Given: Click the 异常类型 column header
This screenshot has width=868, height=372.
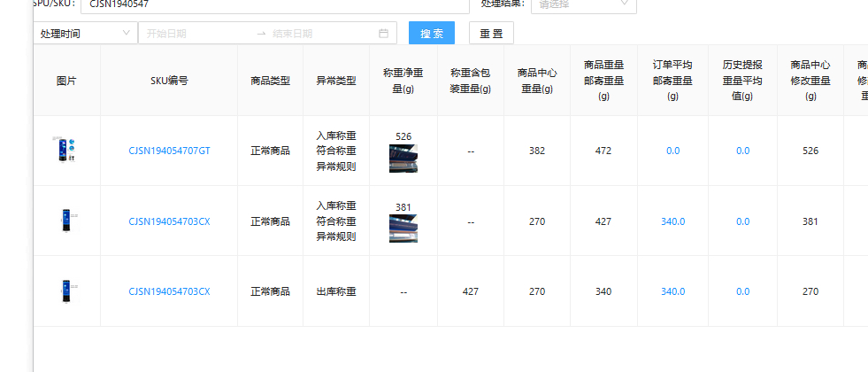Looking at the screenshot, I should [336, 81].
